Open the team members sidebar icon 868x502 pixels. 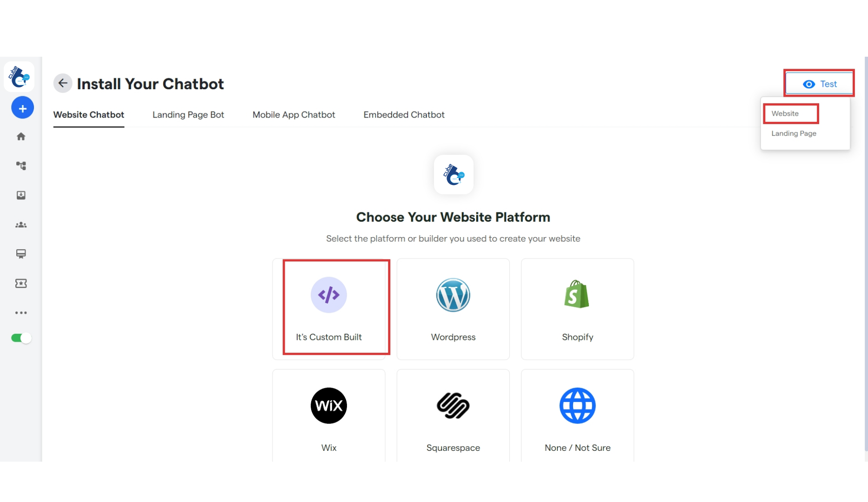tap(20, 225)
